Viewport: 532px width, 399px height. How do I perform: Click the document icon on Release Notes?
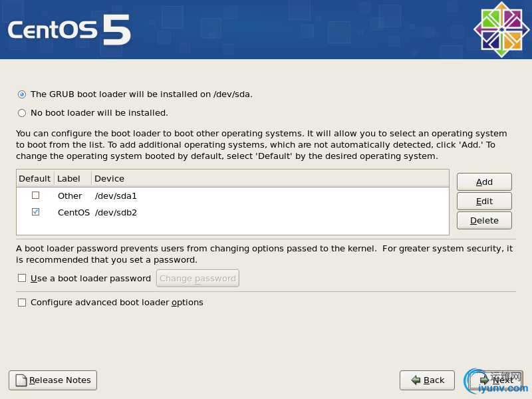[x=21, y=380]
